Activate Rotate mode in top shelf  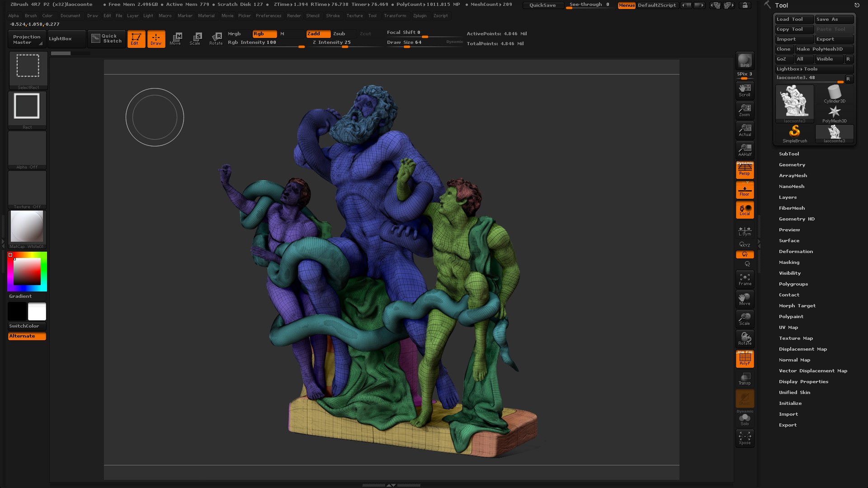pyautogui.click(x=216, y=38)
